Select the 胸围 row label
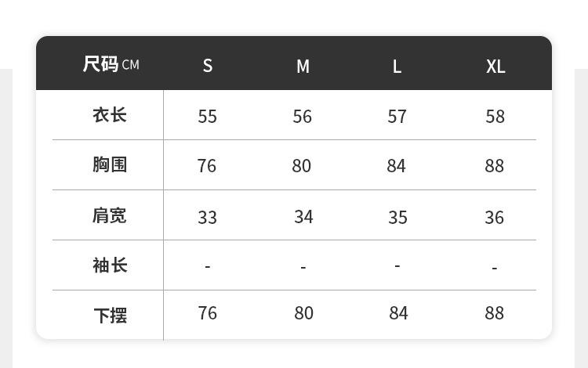 tap(110, 164)
